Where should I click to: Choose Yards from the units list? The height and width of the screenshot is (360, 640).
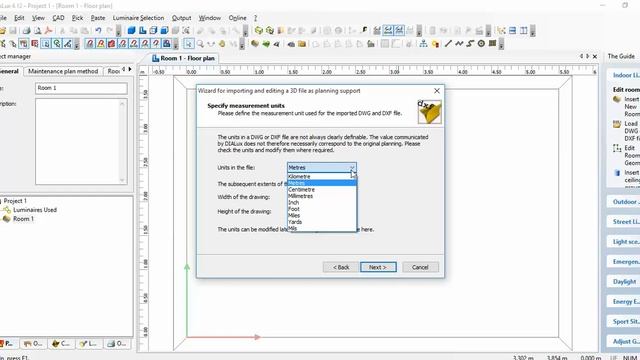(322, 222)
